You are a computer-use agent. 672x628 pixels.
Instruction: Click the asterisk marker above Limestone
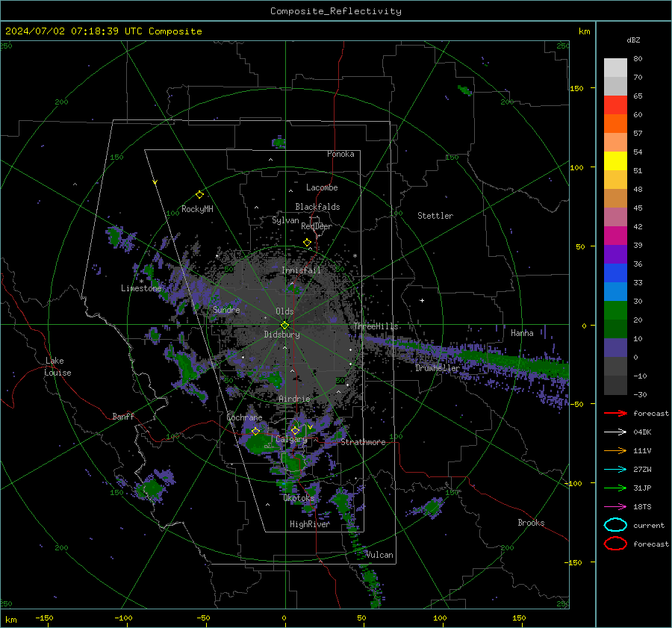coord(141,282)
